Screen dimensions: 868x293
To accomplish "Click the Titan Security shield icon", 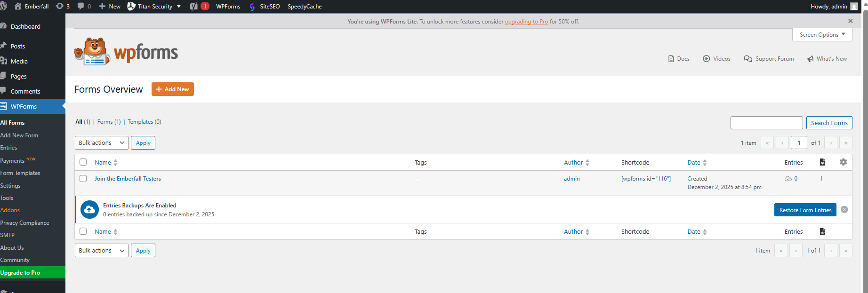I will [x=131, y=6].
